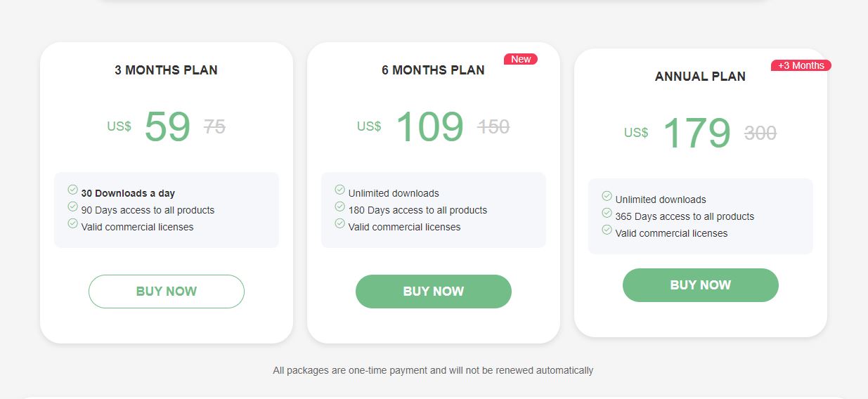Viewport: 868px width, 399px height.
Task: Buy the 6 Months Plan now
Action: [434, 292]
